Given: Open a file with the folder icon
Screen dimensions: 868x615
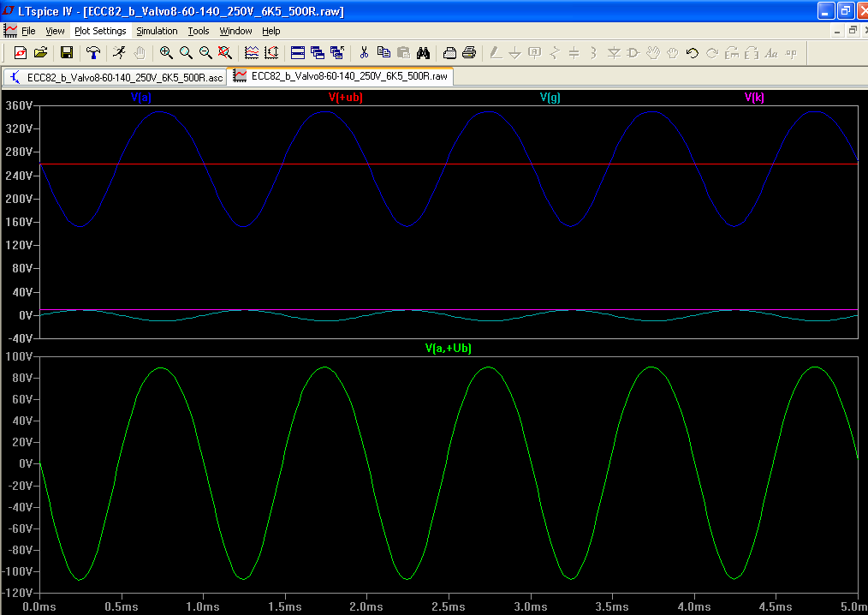Looking at the screenshot, I should coord(40,53).
